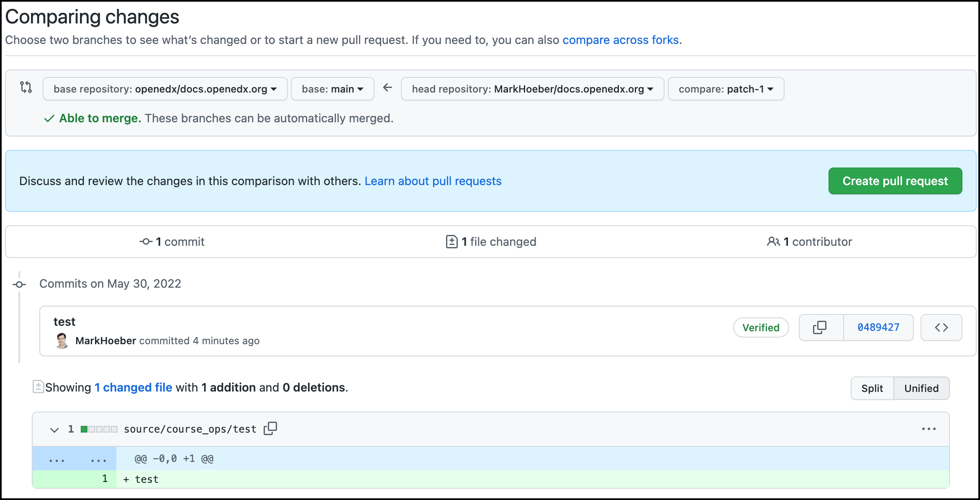980x500 pixels.
Task: Open the base repository dropdown
Action: (x=165, y=89)
